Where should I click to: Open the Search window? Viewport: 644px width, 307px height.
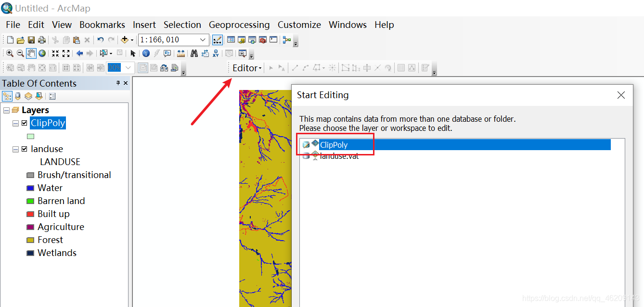[x=252, y=40]
